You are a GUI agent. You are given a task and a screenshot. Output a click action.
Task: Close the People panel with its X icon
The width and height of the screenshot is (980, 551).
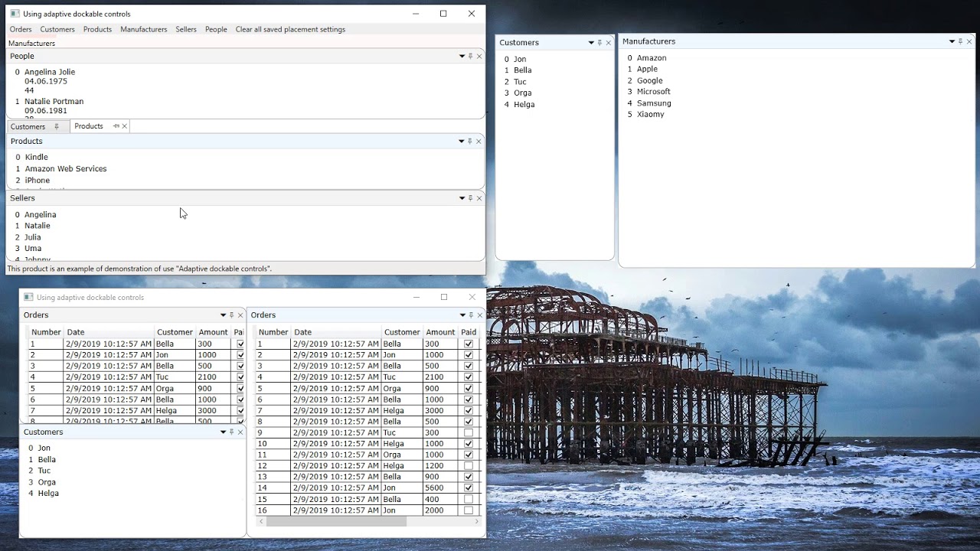click(479, 56)
